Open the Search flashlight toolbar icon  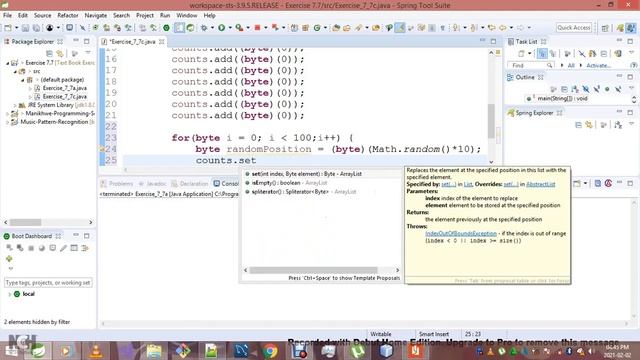click(359, 28)
